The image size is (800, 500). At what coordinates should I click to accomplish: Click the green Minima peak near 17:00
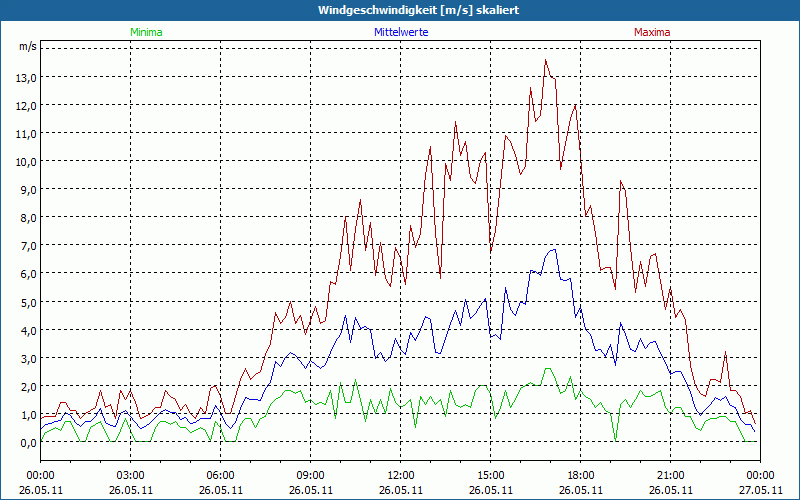pos(548,368)
